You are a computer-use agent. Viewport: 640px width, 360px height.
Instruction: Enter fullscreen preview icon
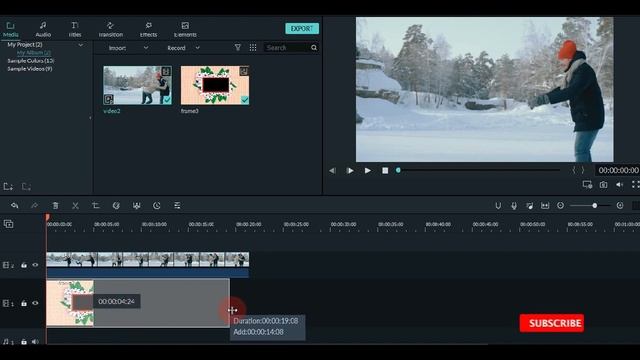tap(636, 185)
